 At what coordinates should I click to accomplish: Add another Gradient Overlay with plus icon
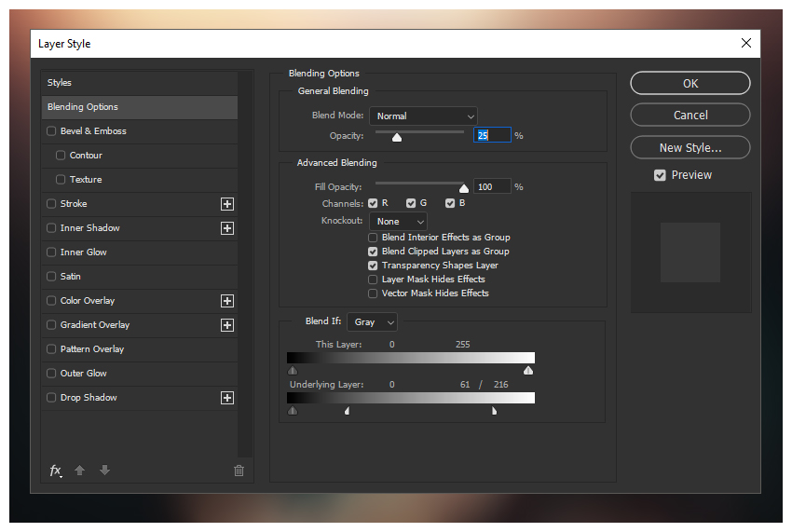(227, 325)
